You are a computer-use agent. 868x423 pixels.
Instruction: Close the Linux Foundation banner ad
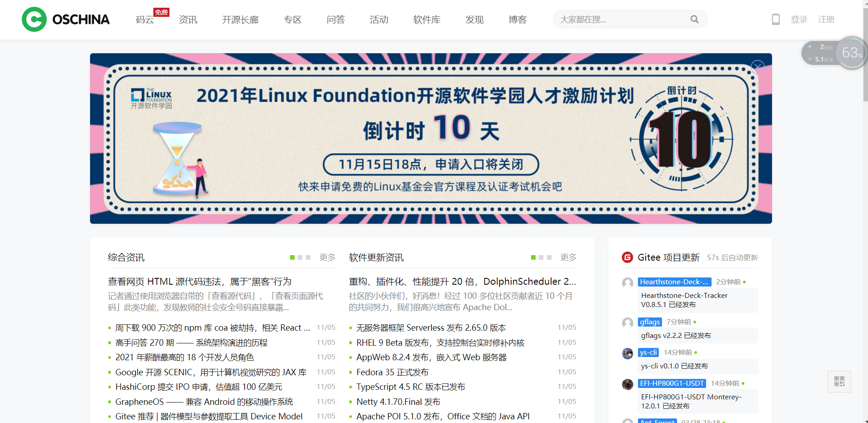click(x=758, y=67)
